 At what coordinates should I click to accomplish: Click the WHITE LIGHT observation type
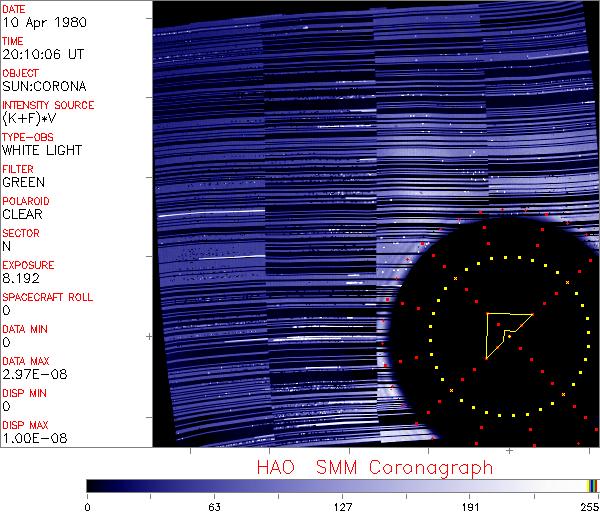point(41,150)
